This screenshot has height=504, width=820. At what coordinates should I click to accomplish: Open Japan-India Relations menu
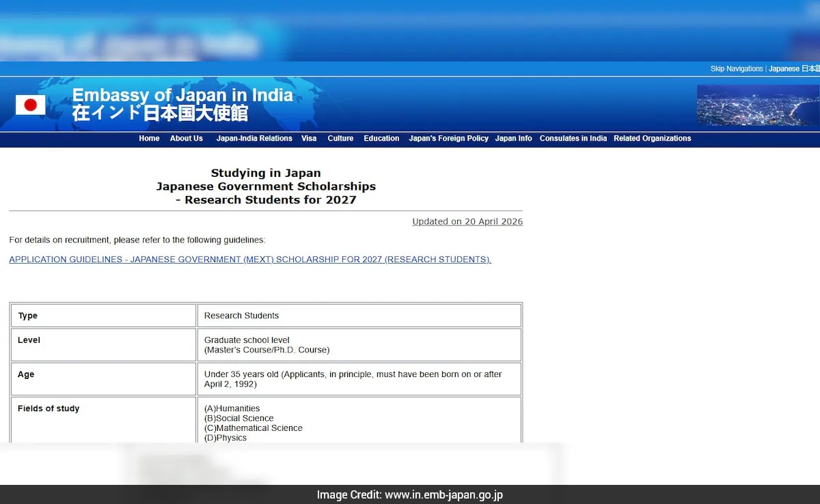tap(254, 139)
